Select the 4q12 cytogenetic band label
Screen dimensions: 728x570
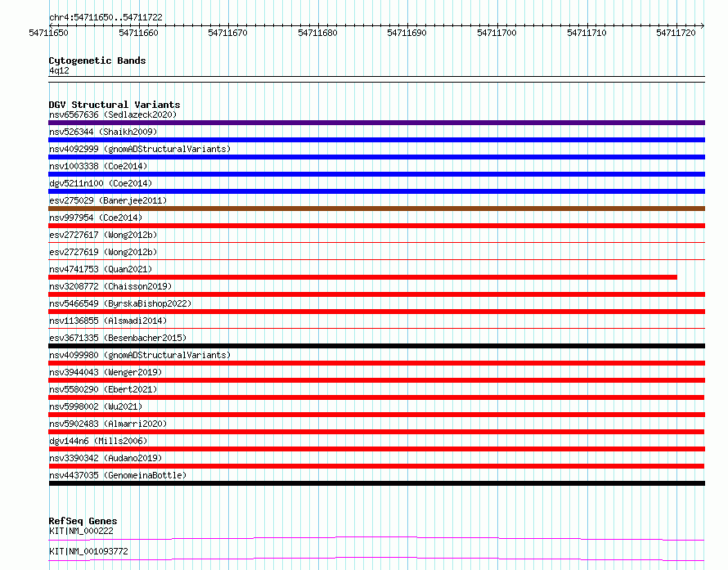[59, 70]
